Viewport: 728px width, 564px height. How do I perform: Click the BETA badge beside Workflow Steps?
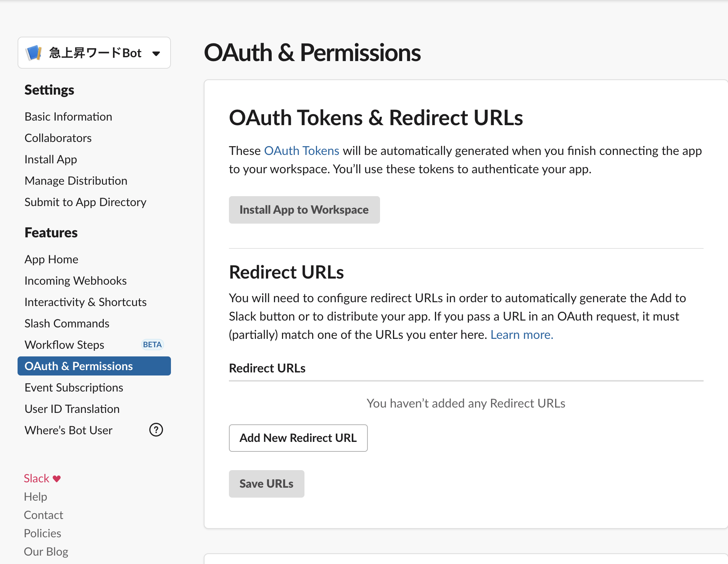pyautogui.click(x=152, y=345)
